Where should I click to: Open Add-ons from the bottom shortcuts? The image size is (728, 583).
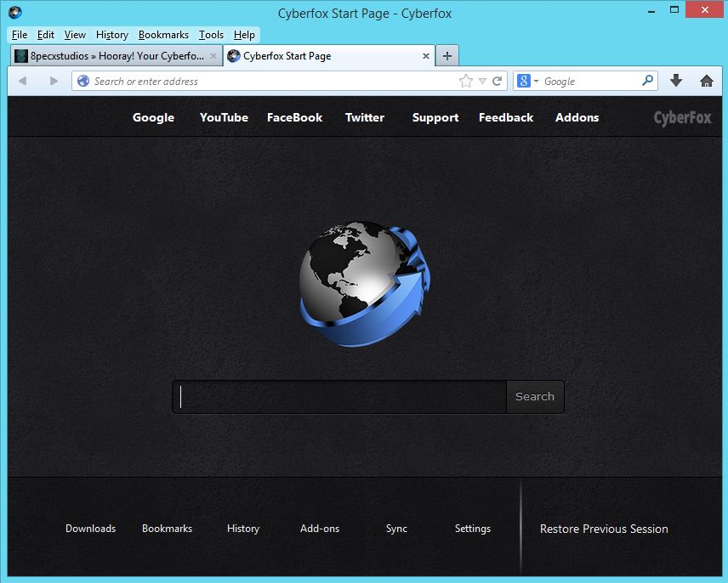320,529
